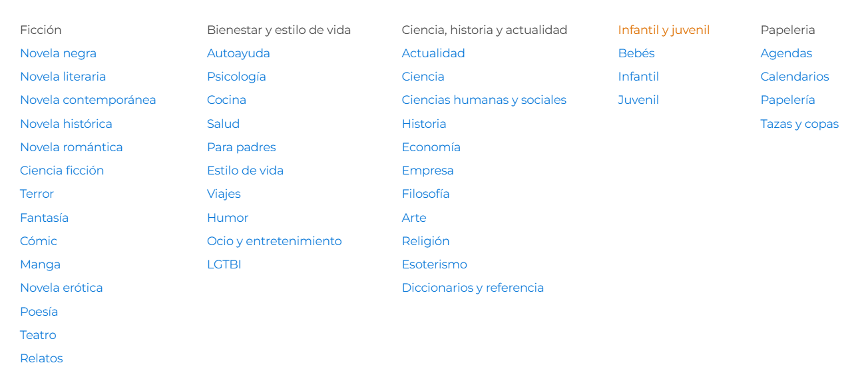Screen dimensions: 868x387
Task: Open the Bebés category
Action: [x=636, y=53]
